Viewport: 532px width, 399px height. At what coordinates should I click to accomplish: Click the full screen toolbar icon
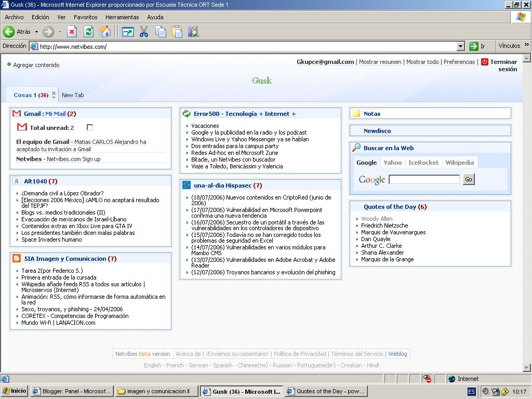click(x=128, y=32)
